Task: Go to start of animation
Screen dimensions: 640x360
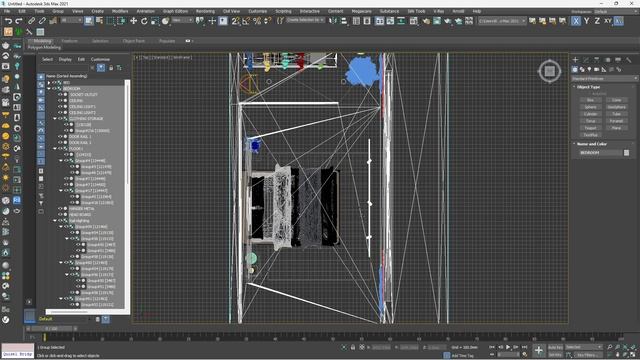Action: click(x=492, y=347)
